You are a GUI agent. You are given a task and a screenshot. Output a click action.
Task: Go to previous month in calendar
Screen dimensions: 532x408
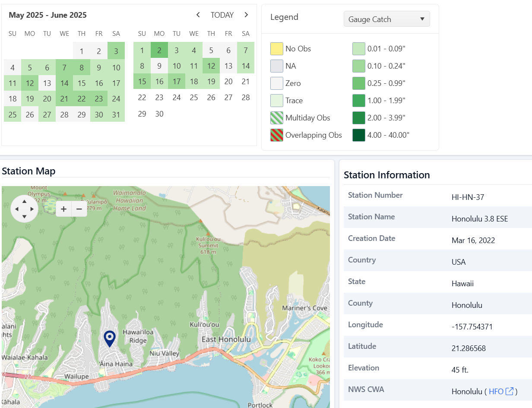tap(198, 15)
